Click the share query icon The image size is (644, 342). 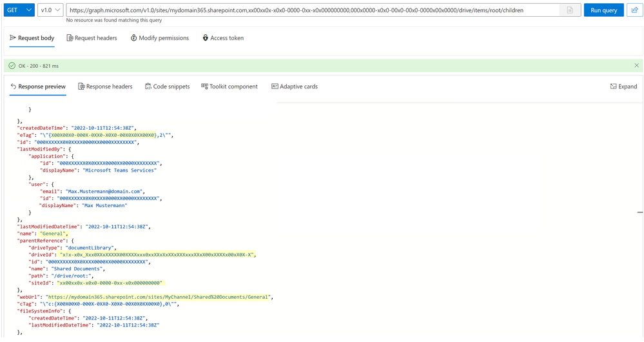pyautogui.click(x=634, y=10)
